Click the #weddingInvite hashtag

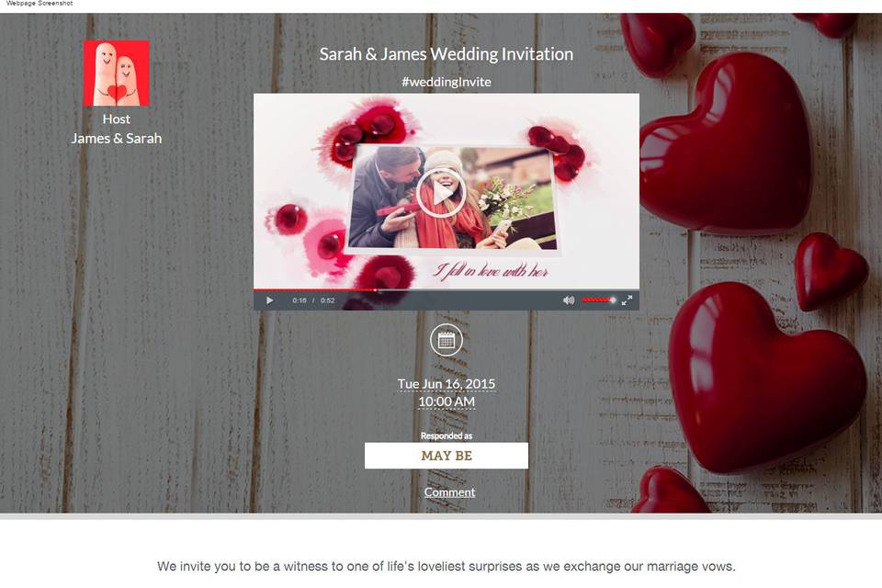[447, 82]
